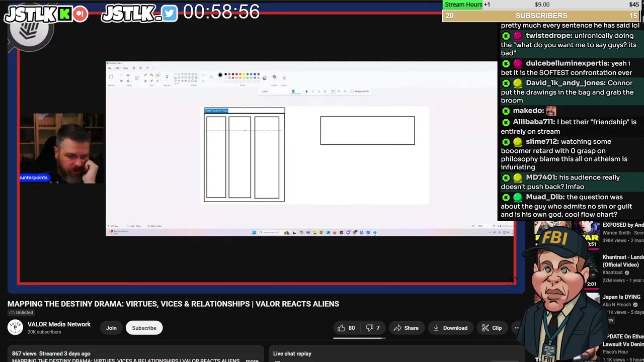Open the Layers panel in Paint
Viewport: 644px width, 362px height.
coord(284,77)
